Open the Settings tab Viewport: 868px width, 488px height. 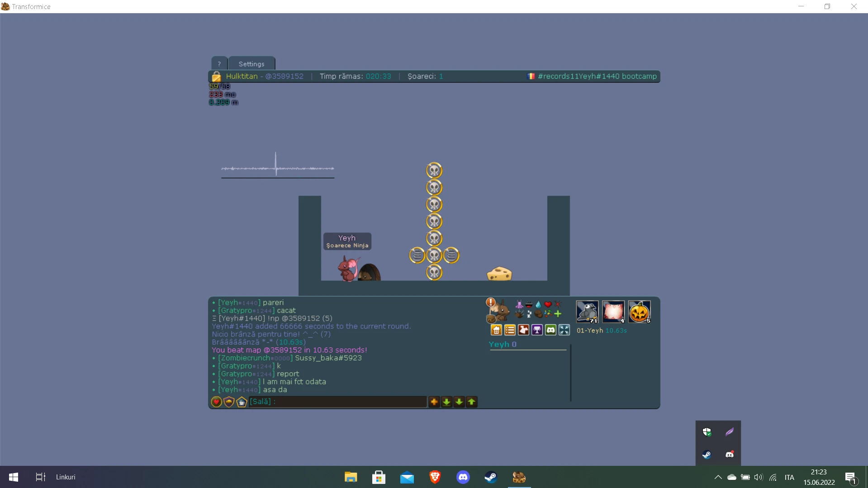pyautogui.click(x=251, y=64)
